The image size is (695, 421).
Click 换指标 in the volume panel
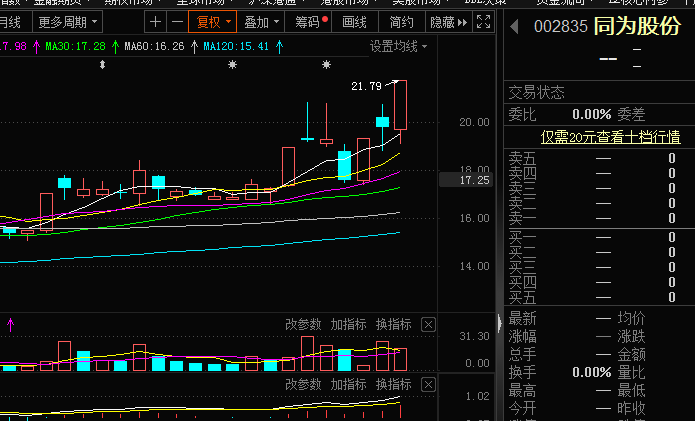click(x=394, y=324)
